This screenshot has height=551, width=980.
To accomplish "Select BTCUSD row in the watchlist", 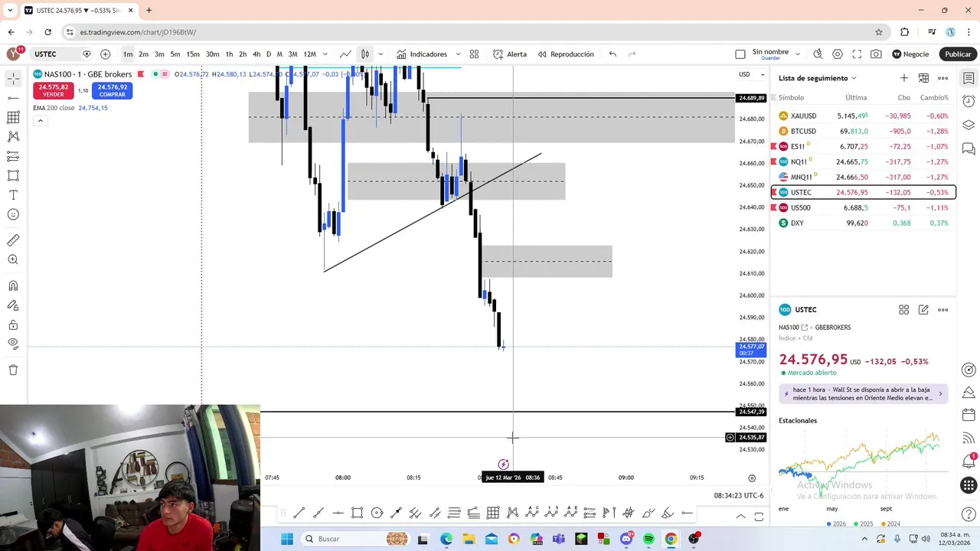I will click(x=864, y=131).
